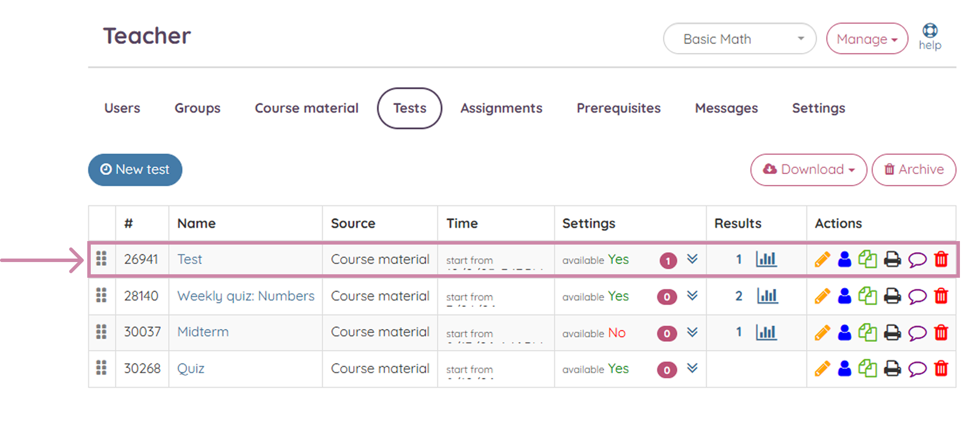Open the Manage dropdown menu
Image resolution: width=980 pixels, height=428 pixels.
point(867,39)
